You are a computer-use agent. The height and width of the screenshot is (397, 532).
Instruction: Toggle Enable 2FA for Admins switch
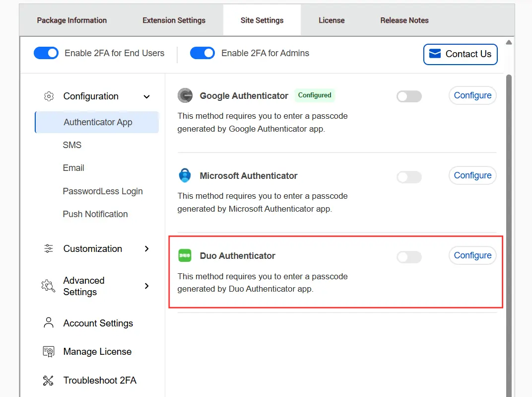[x=202, y=53]
